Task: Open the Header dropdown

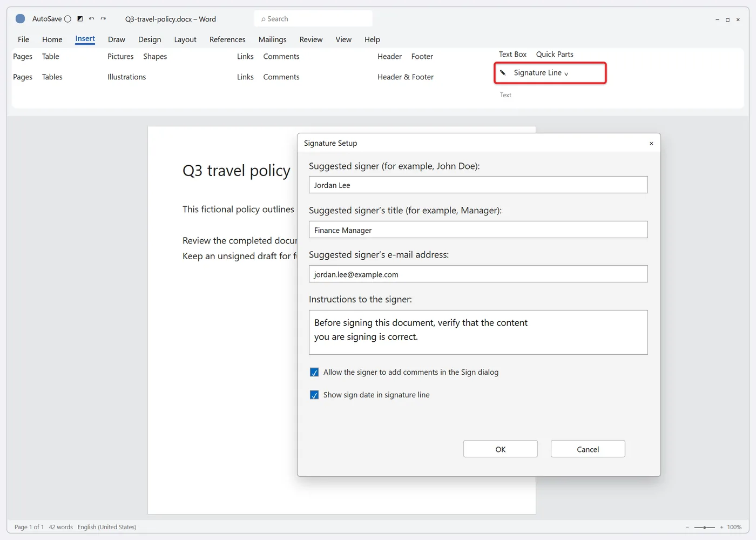Action: point(389,56)
